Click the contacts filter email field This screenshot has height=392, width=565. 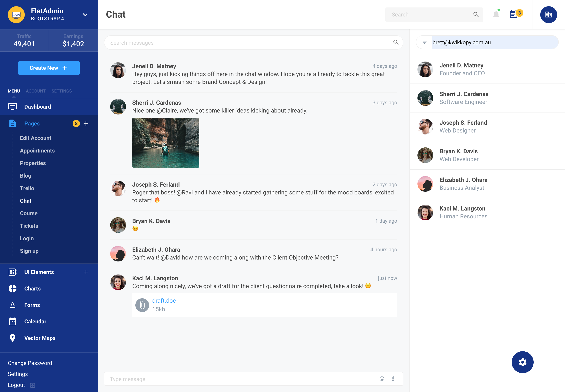pyautogui.click(x=495, y=42)
